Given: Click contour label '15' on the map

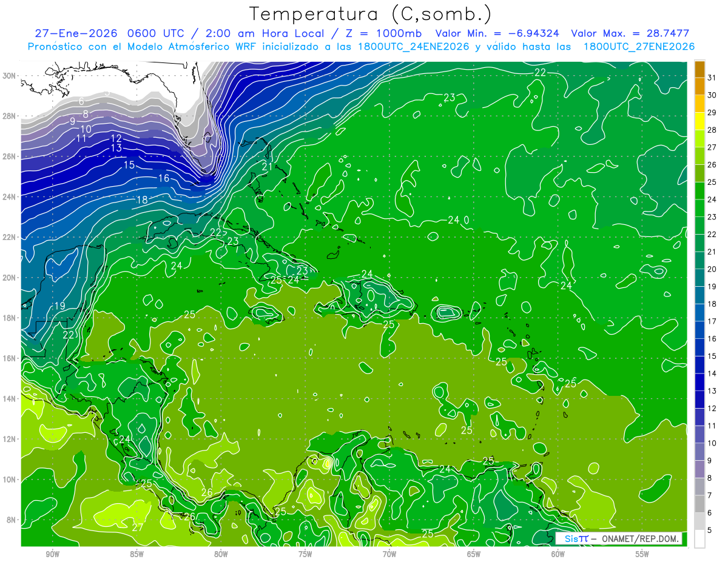Looking at the screenshot, I should click(x=129, y=165).
